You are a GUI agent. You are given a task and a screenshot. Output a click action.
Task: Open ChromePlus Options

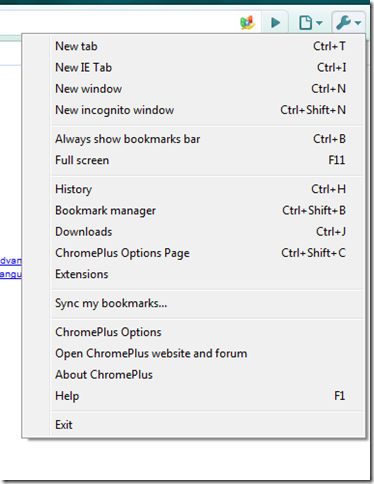pyautogui.click(x=207, y=332)
